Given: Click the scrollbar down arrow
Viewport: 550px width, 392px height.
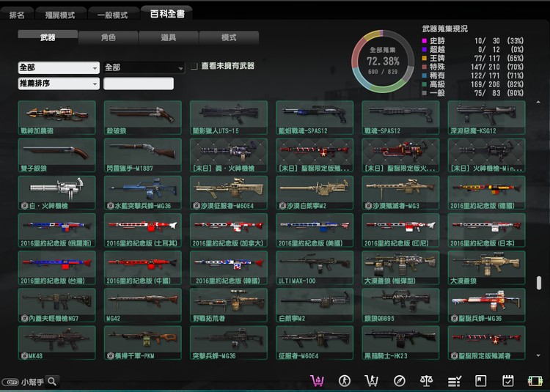Looking at the screenshot, I should coord(538,355).
